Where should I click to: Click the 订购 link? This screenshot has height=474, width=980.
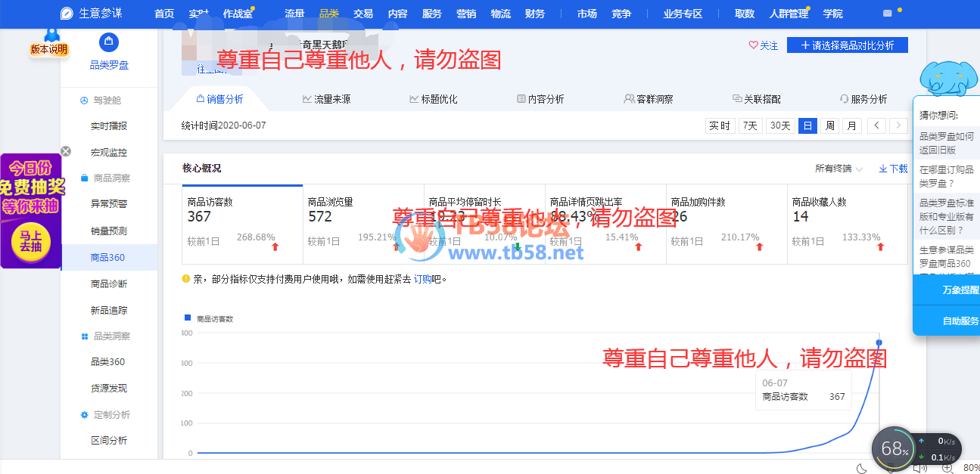click(x=422, y=279)
